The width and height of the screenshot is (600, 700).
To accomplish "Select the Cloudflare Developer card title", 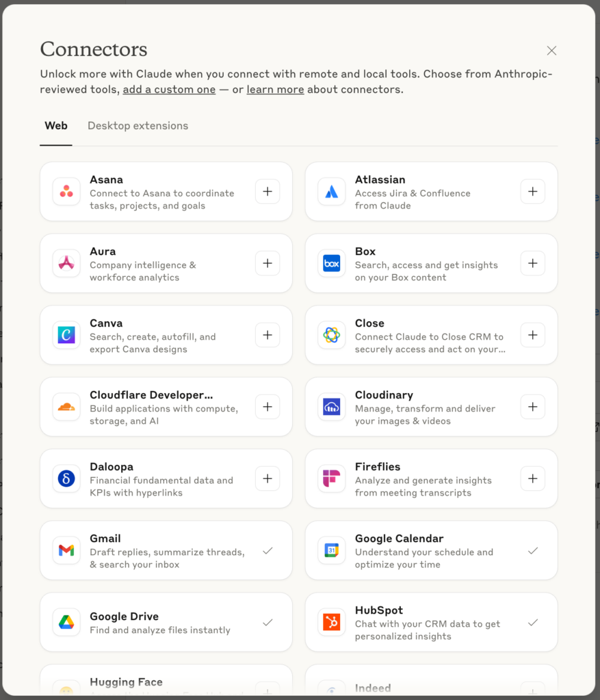I will (x=151, y=395).
